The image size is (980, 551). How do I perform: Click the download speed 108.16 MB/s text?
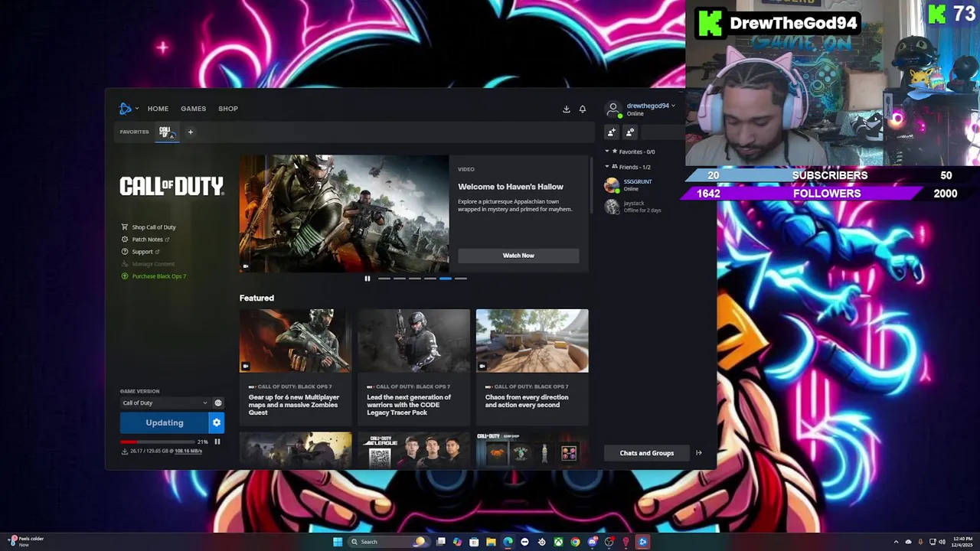click(188, 452)
